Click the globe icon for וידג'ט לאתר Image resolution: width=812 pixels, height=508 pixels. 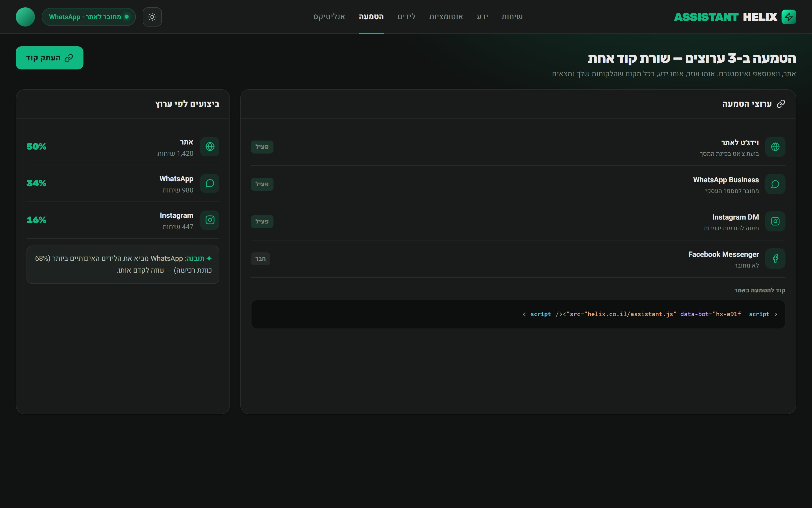click(775, 147)
